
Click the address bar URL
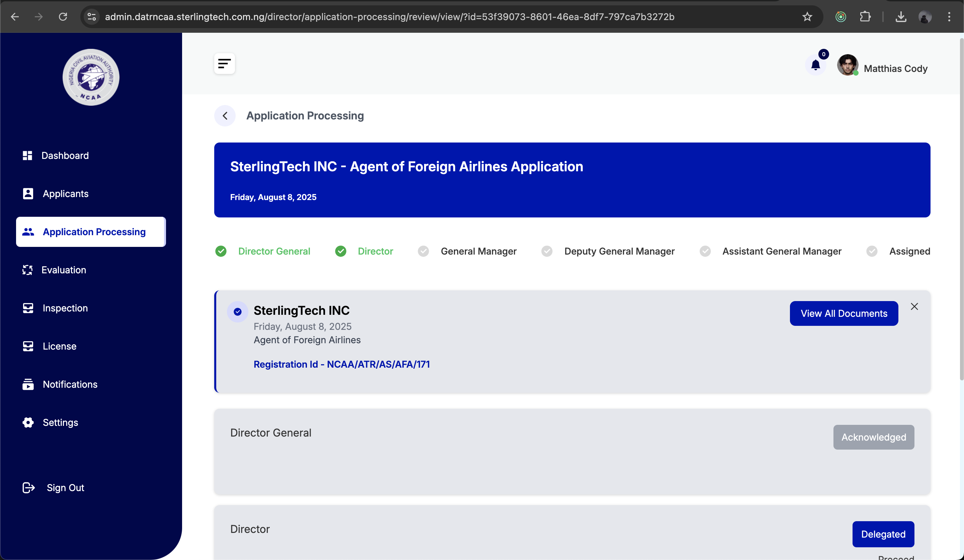pos(389,17)
